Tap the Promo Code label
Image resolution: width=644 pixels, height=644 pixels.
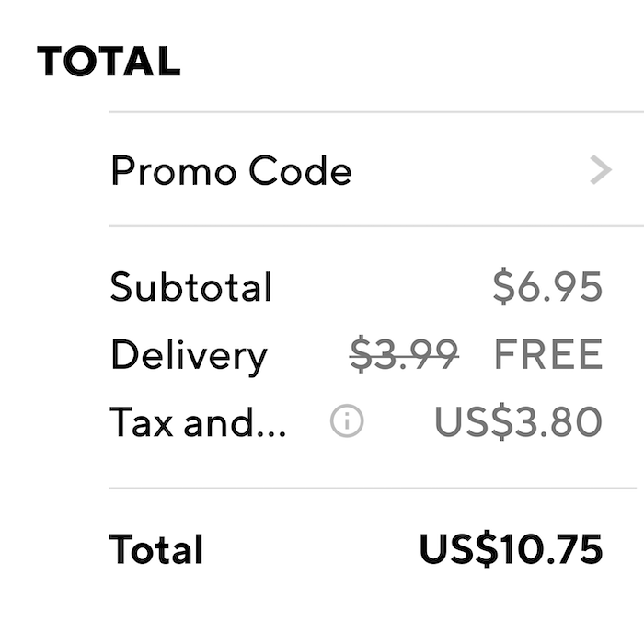(231, 170)
